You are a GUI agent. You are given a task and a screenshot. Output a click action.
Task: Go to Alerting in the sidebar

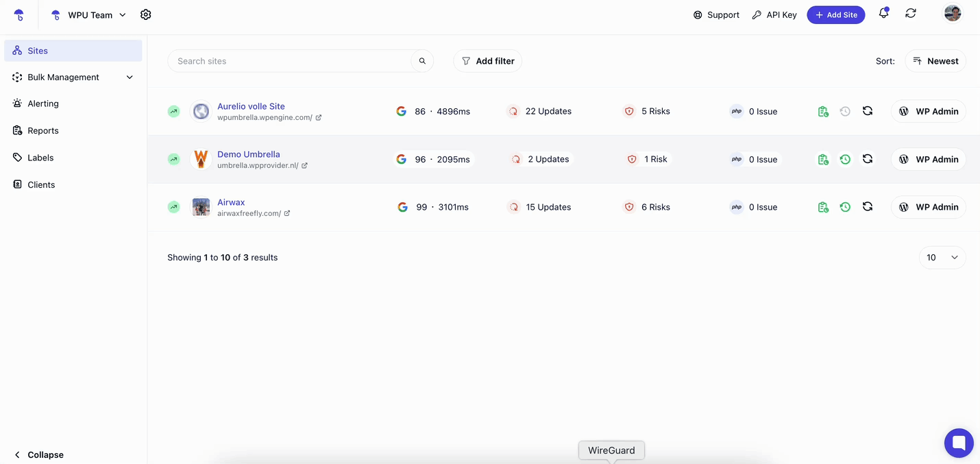[x=42, y=103]
